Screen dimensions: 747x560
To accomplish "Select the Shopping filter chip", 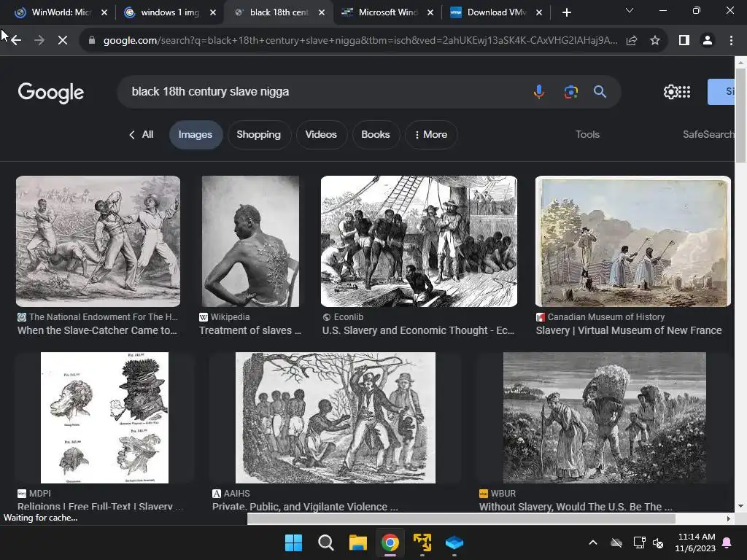I will pyautogui.click(x=259, y=135).
